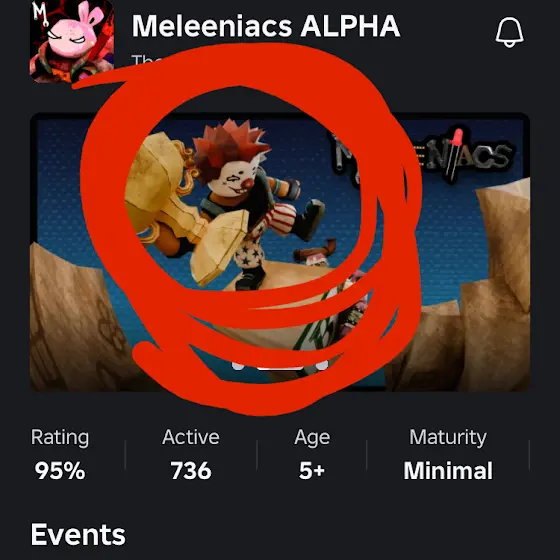
Task: Select the left carousel page dot
Action: (x=238, y=365)
